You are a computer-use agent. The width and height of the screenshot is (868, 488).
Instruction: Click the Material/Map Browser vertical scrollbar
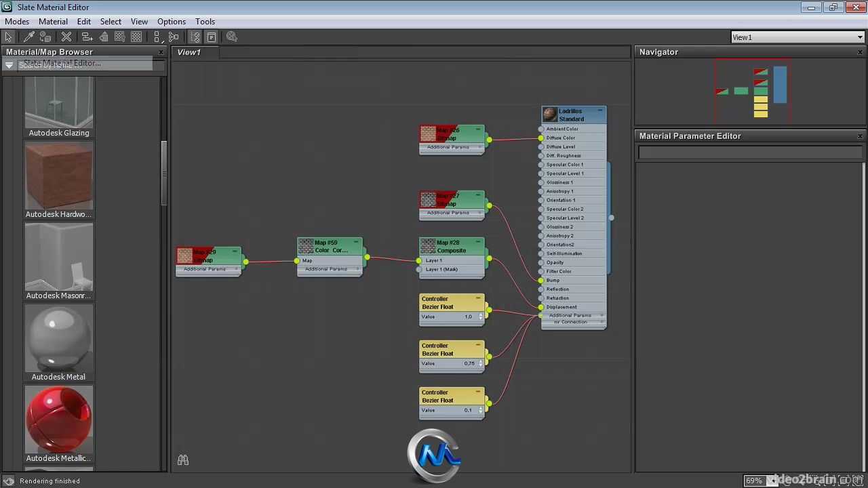163,174
